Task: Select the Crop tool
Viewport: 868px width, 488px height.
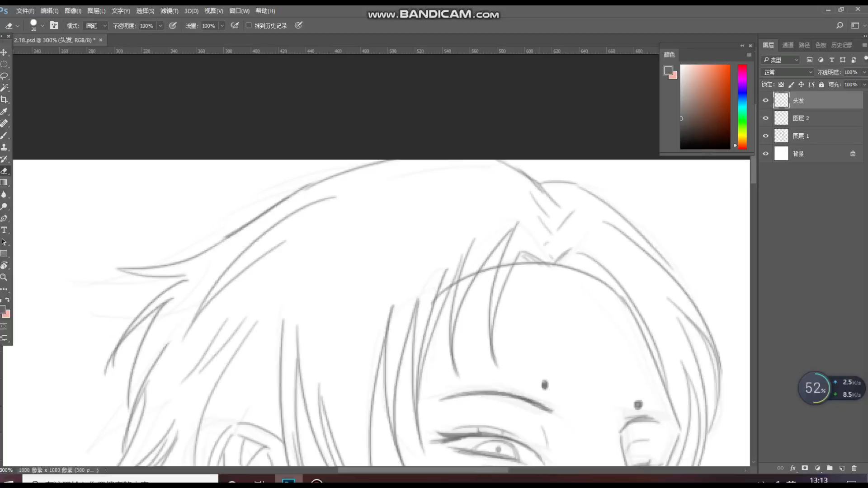Action: click(4, 99)
